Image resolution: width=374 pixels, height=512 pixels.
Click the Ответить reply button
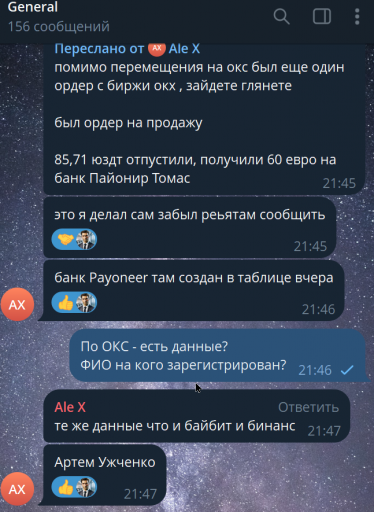click(308, 407)
